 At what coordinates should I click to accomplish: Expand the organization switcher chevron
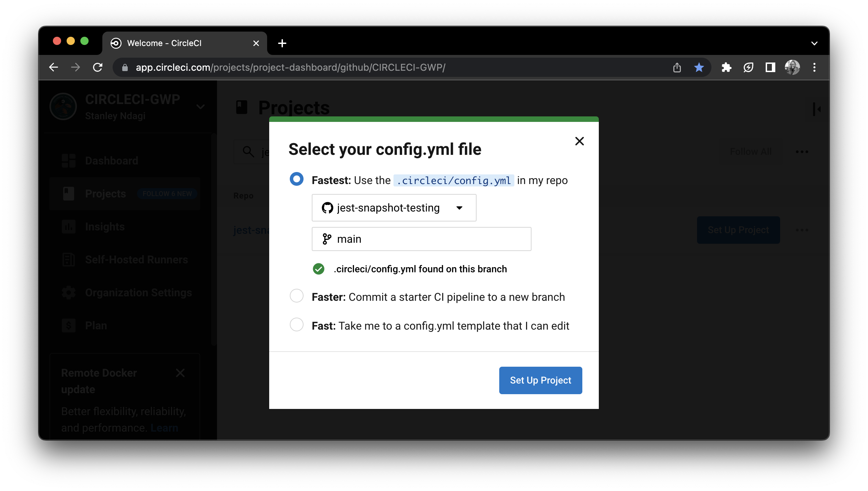(x=201, y=106)
